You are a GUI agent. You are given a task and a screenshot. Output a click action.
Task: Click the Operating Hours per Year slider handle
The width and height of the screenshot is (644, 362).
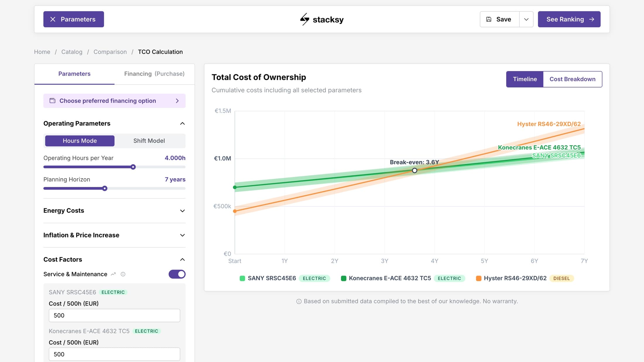(x=133, y=167)
